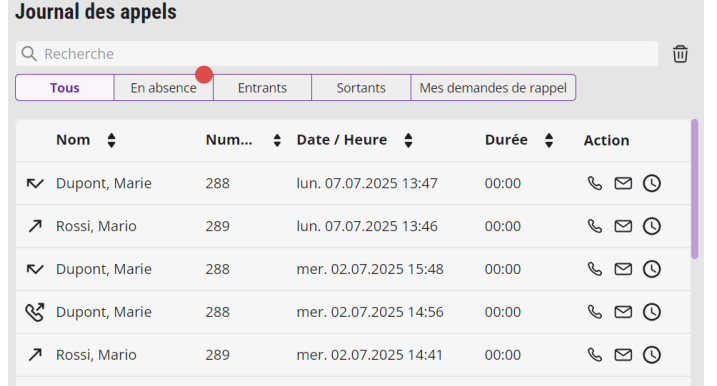This screenshot has height=386, width=717.
Task: Switch to the En absence tab
Action: click(163, 88)
